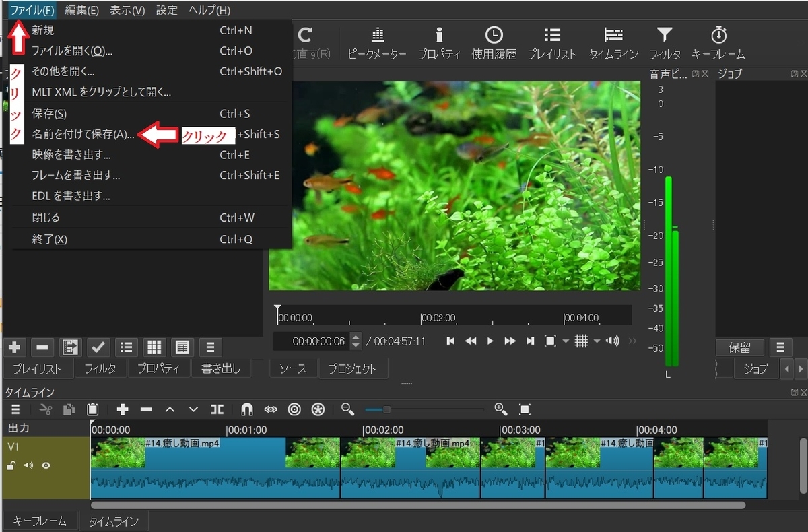808x532 pixels.
Task: Expand the grid dropdown arrow in player
Action: tap(597, 341)
